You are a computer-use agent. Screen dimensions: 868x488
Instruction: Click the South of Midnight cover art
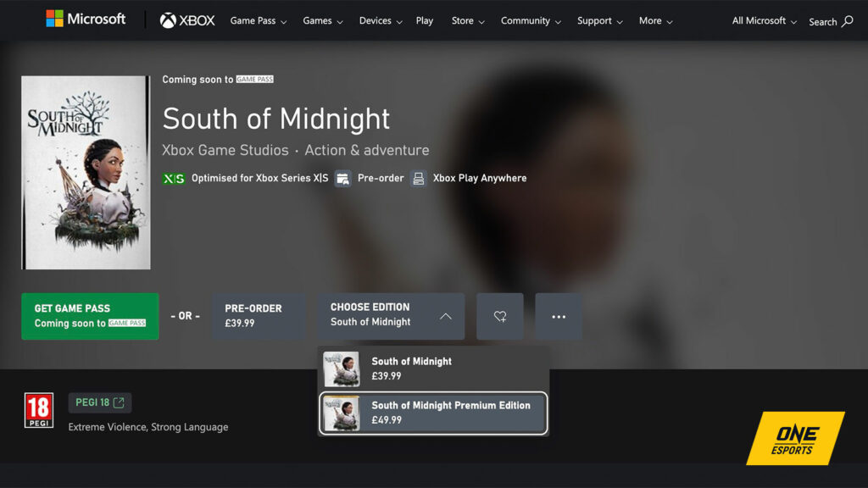[86, 173]
